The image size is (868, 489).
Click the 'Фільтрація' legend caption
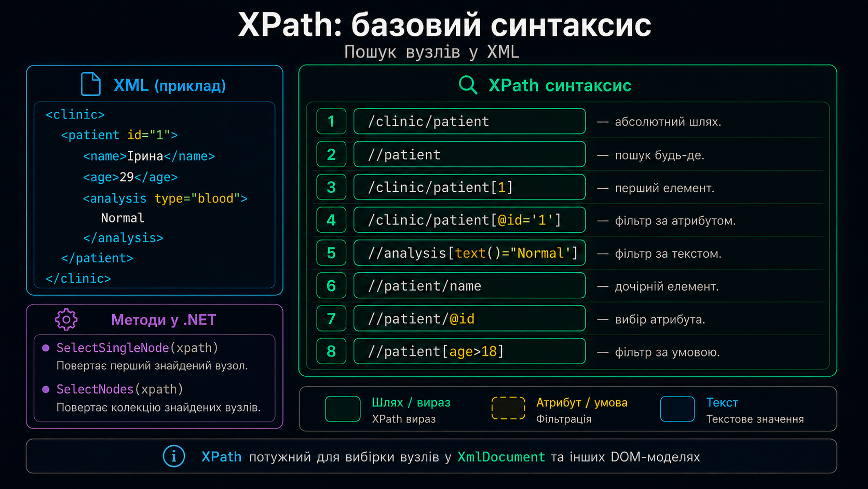click(564, 419)
